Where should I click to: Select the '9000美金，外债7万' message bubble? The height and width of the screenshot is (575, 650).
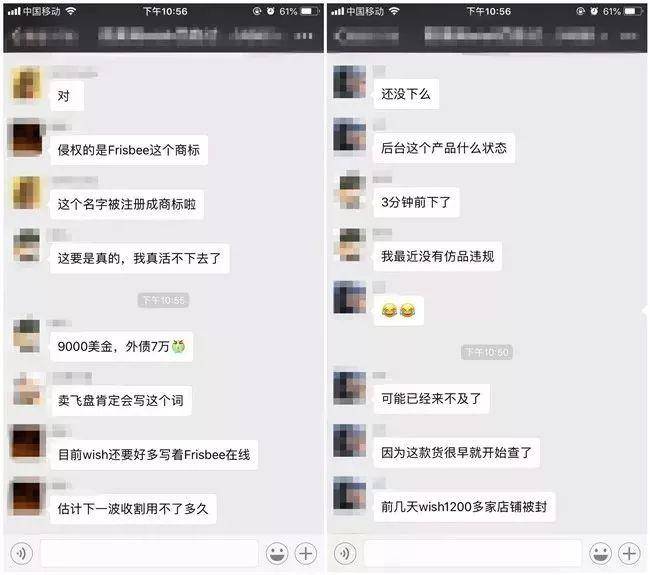pos(122,347)
